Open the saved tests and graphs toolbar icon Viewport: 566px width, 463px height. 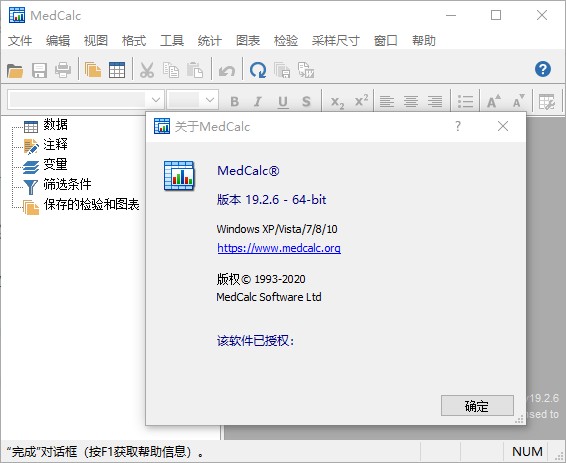pyautogui.click(x=93, y=70)
